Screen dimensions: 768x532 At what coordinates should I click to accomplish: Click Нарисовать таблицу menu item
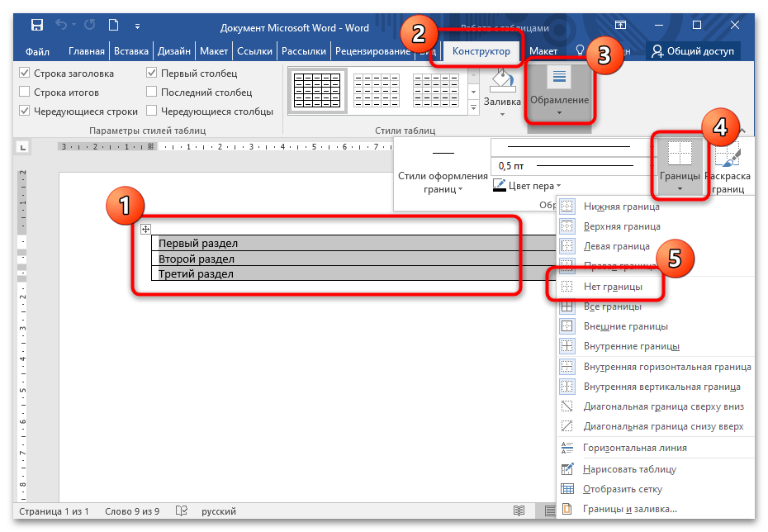coord(656,469)
